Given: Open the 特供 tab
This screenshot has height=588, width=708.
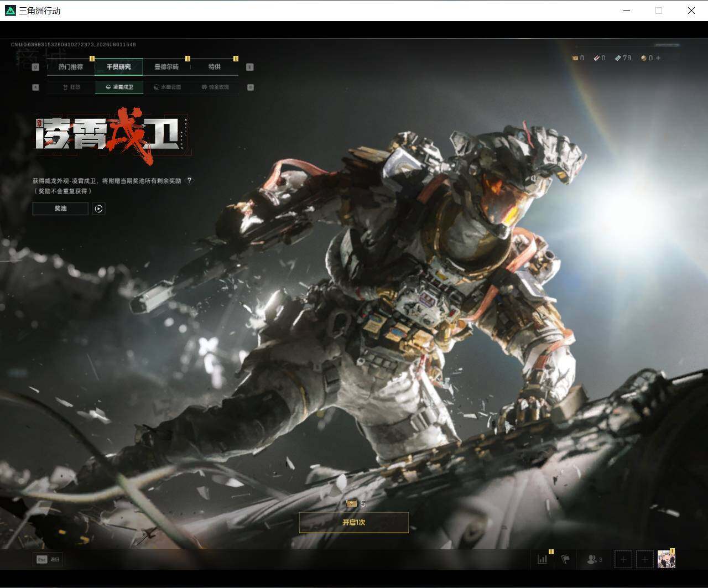Looking at the screenshot, I should pyautogui.click(x=215, y=67).
